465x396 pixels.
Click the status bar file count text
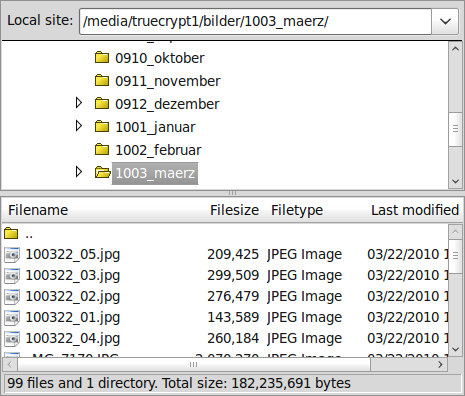(x=179, y=383)
